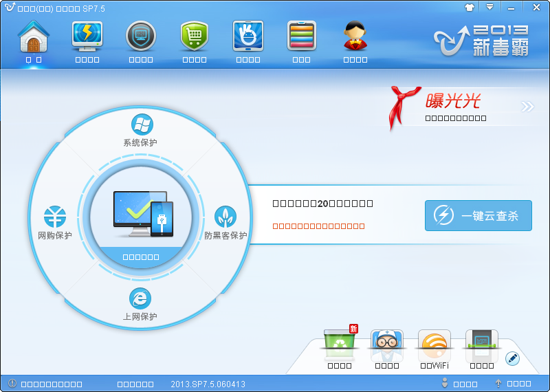550x392 pixels.
Task: Open the orange WiFi sharing tool
Action: click(x=434, y=346)
